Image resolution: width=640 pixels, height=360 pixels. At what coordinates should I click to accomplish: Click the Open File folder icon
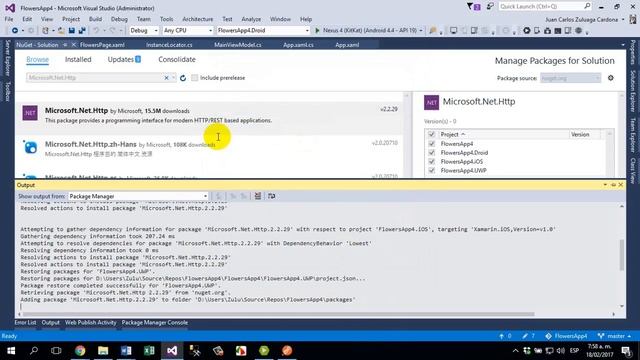click(x=61, y=31)
